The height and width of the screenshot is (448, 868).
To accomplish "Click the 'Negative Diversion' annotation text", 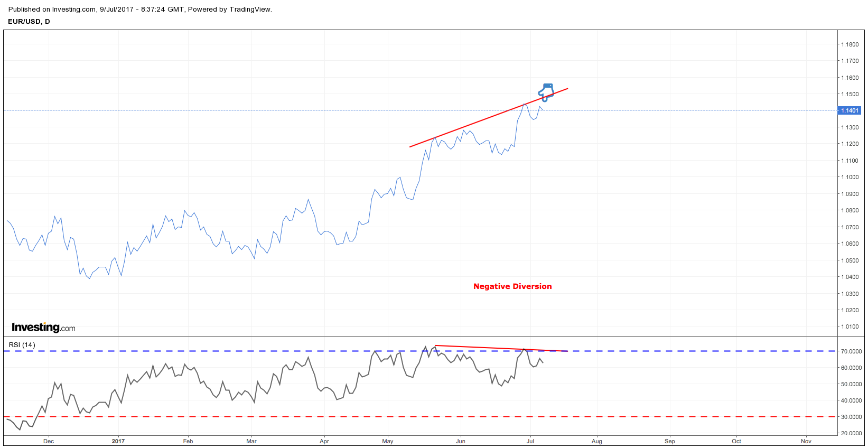I will tap(512, 286).
